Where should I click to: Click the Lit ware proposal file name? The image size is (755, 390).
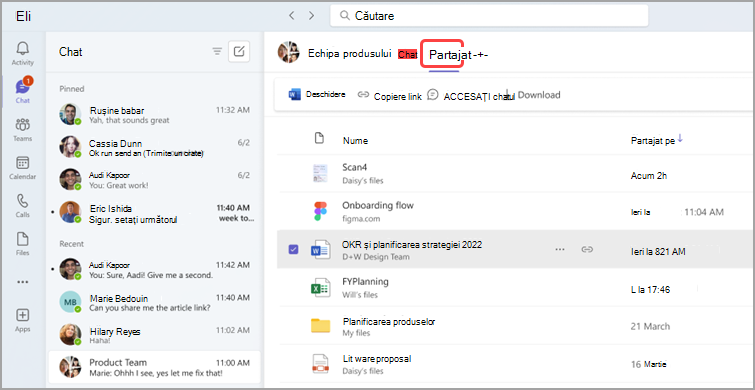point(377,359)
